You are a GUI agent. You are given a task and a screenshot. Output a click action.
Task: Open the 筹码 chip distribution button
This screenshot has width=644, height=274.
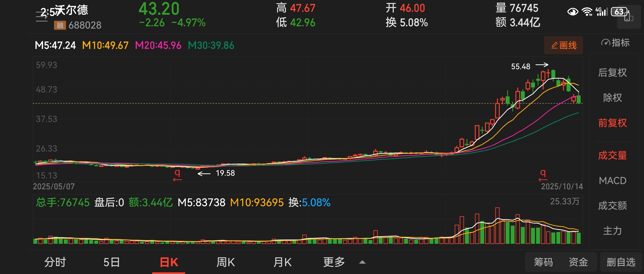point(543,262)
